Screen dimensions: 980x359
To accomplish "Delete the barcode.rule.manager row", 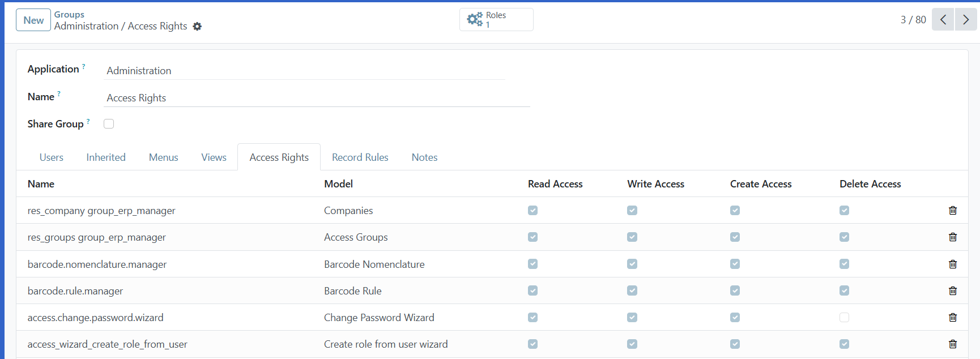I will coord(953,290).
